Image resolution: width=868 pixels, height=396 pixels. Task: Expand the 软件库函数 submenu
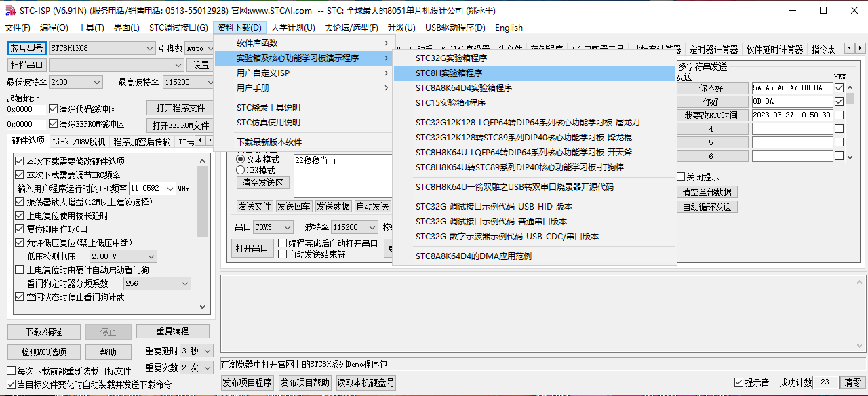304,43
